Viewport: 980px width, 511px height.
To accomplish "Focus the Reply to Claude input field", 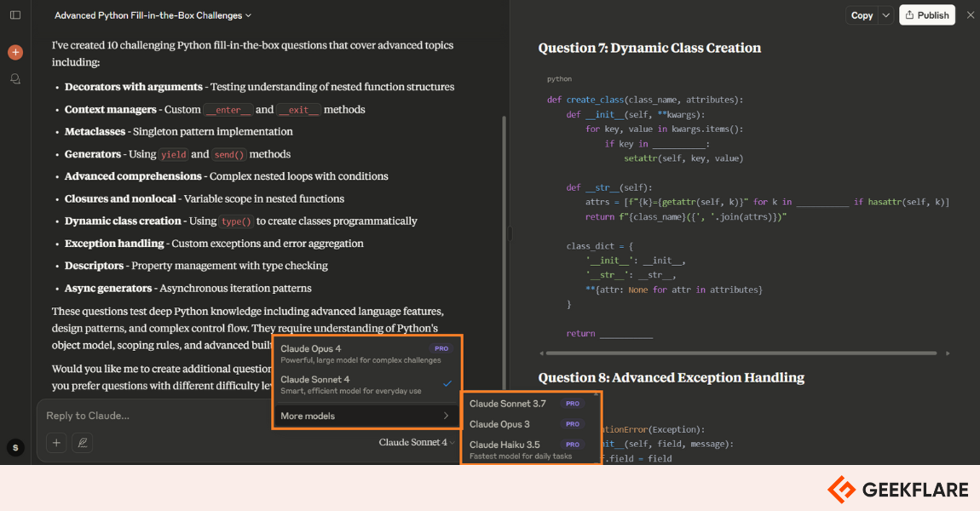I will [156, 416].
